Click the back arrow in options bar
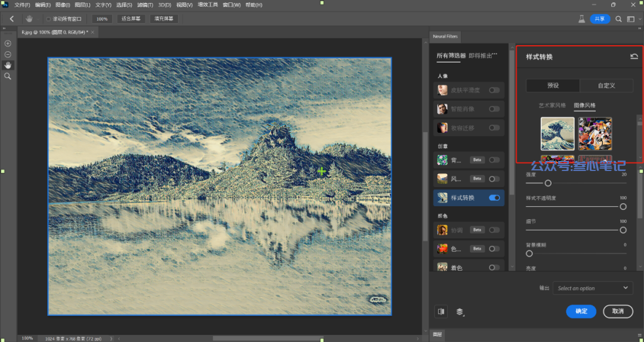The width and height of the screenshot is (644, 342). pos(12,19)
